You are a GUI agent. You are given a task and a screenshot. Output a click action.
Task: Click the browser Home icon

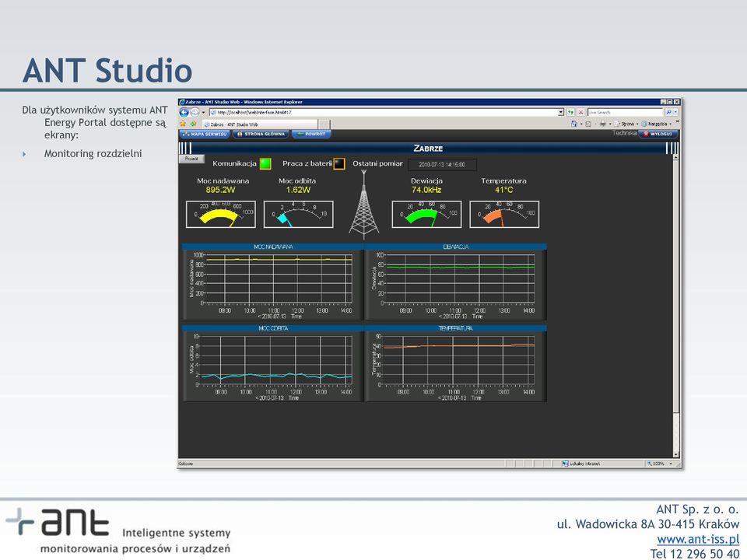(574, 124)
